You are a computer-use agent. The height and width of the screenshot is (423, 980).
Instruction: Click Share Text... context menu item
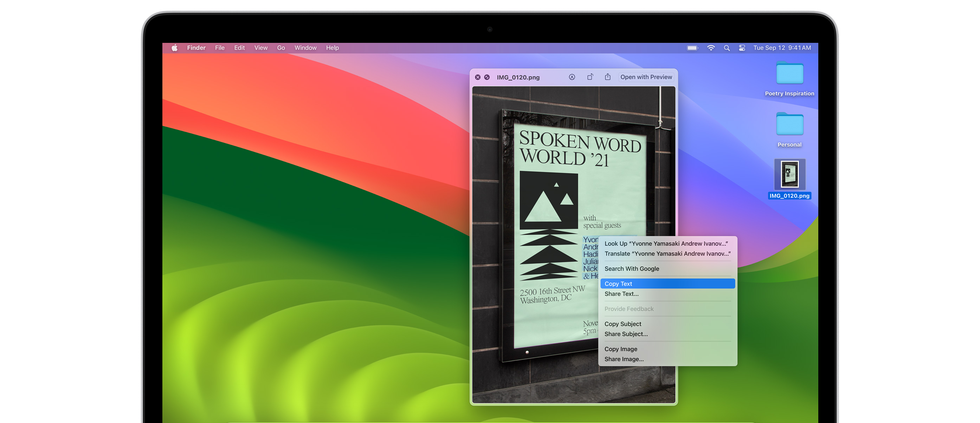point(621,294)
